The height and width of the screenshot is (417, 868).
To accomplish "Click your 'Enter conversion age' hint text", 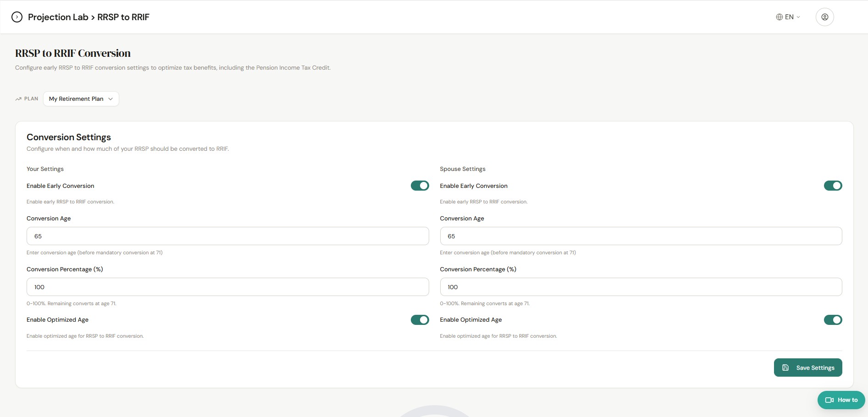I will click(x=94, y=252).
